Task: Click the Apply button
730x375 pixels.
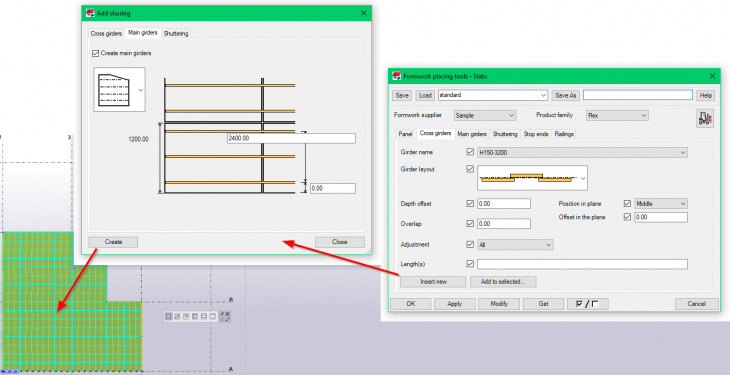Action: [x=454, y=304]
